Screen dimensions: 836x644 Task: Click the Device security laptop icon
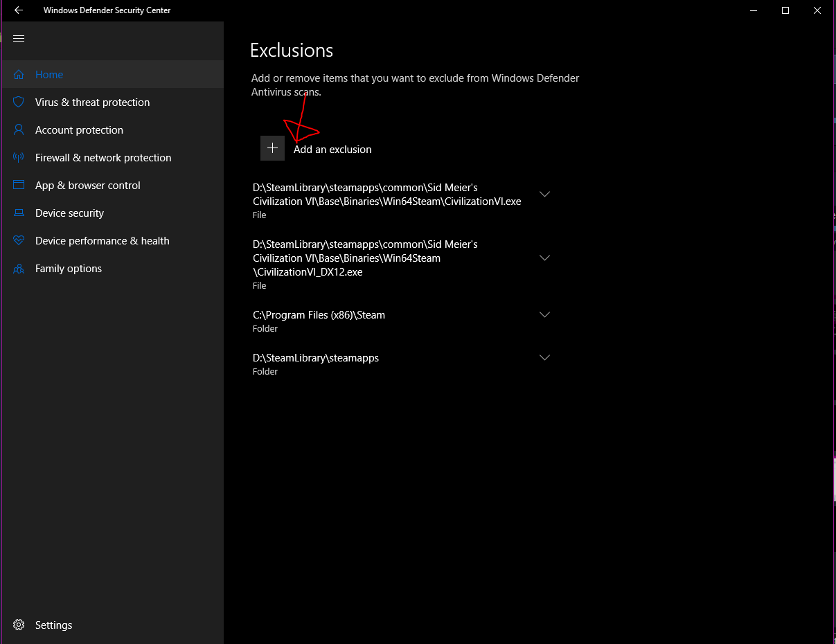click(19, 213)
